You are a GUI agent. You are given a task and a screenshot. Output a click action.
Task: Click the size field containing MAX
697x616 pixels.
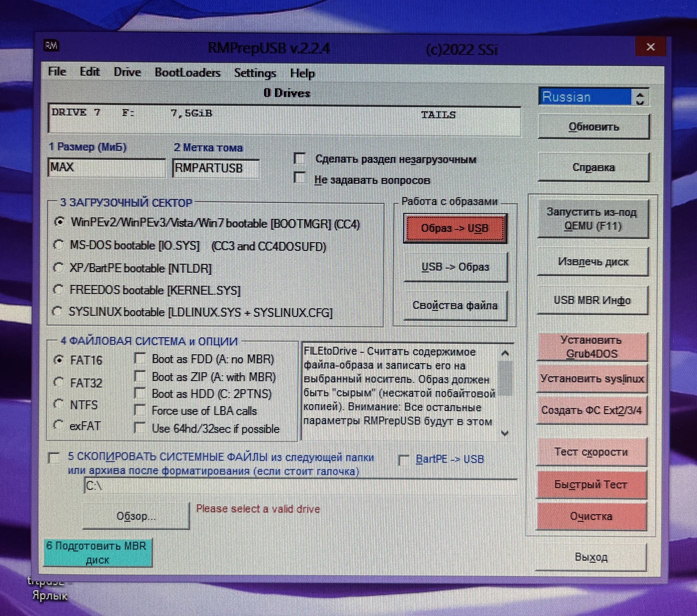tap(106, 167)
